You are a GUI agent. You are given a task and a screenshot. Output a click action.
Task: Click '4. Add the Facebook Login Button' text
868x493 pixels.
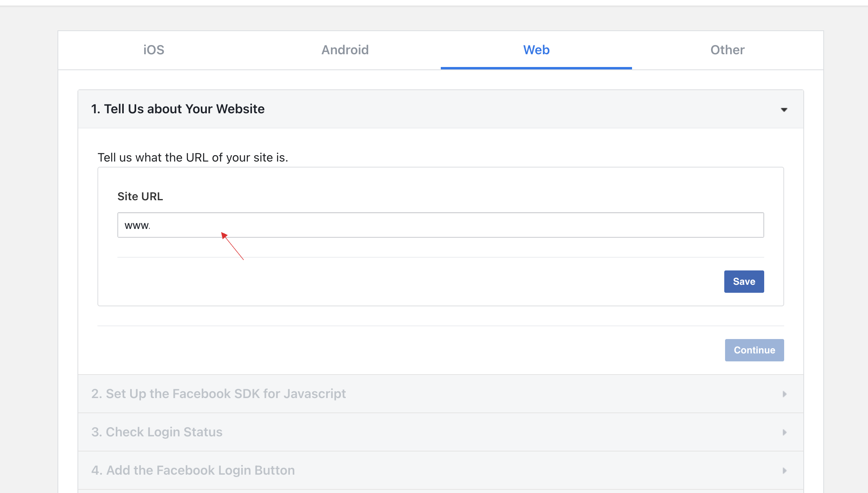point(193,470)
